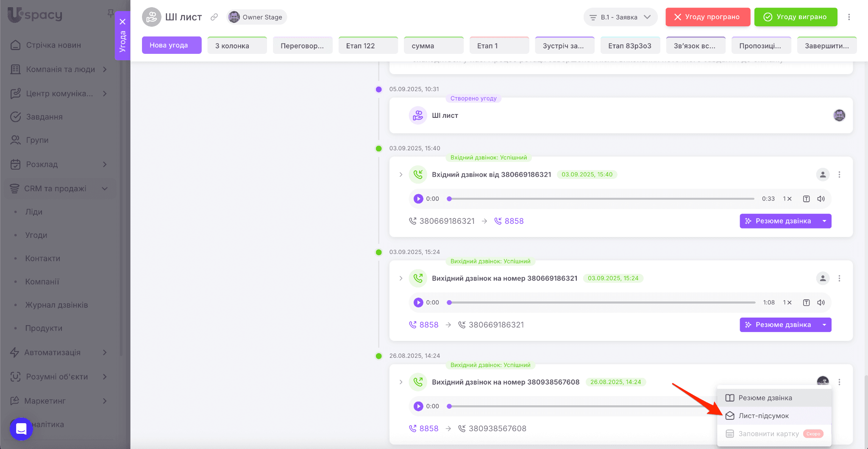Open Intercom chat bubble launcher
This screenshot has height=449, width=868.
coord(21,429)
